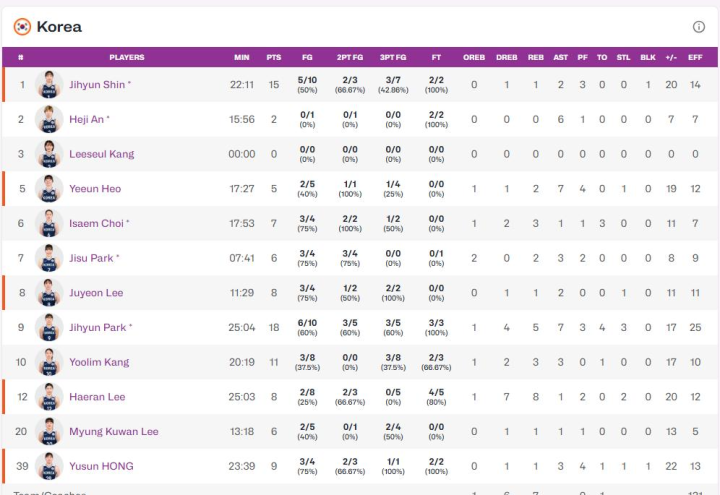Open the Haeran Lee player link
Image resolution: width=720 pixels, height=495 pixels.
tap(97, 397)
